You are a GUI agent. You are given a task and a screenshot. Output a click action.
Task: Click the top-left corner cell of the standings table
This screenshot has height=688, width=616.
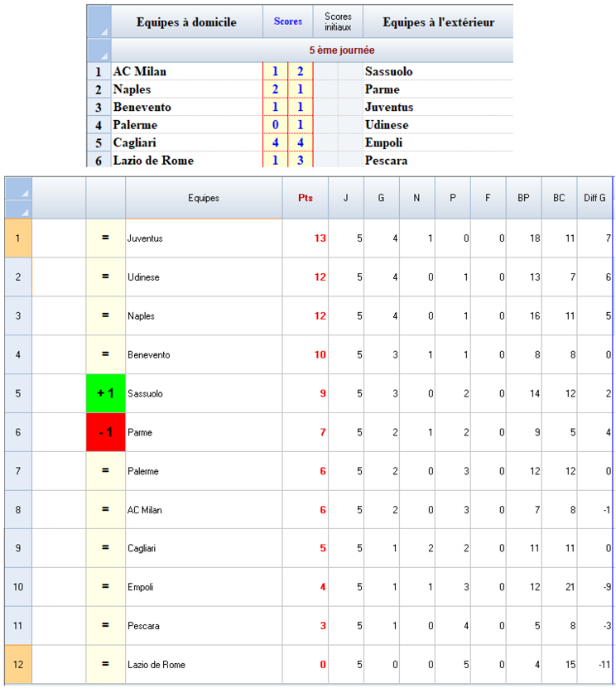coord(17,198)
